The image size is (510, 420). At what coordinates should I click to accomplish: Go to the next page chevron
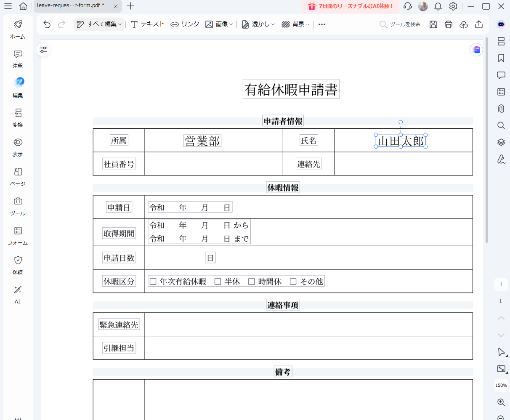501,335
